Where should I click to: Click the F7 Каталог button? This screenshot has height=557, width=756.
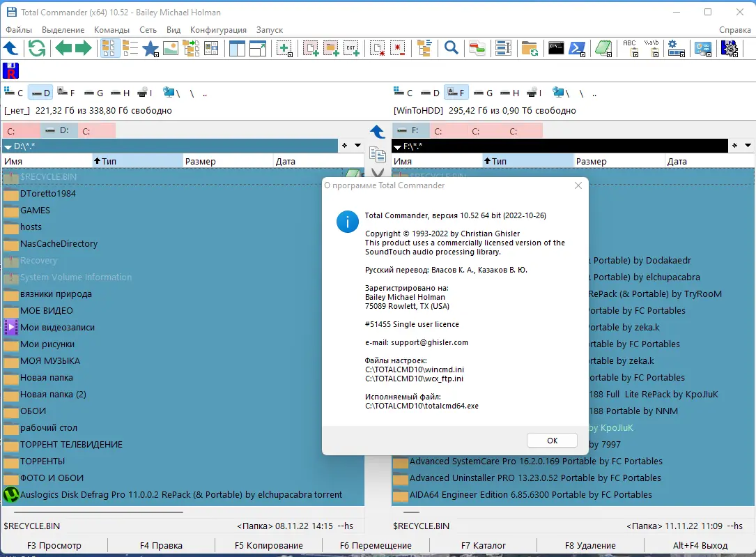click(x=484, y=545)
